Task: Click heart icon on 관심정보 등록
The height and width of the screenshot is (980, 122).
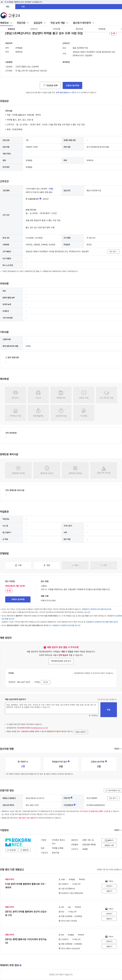Action: [x=45, y=86]
